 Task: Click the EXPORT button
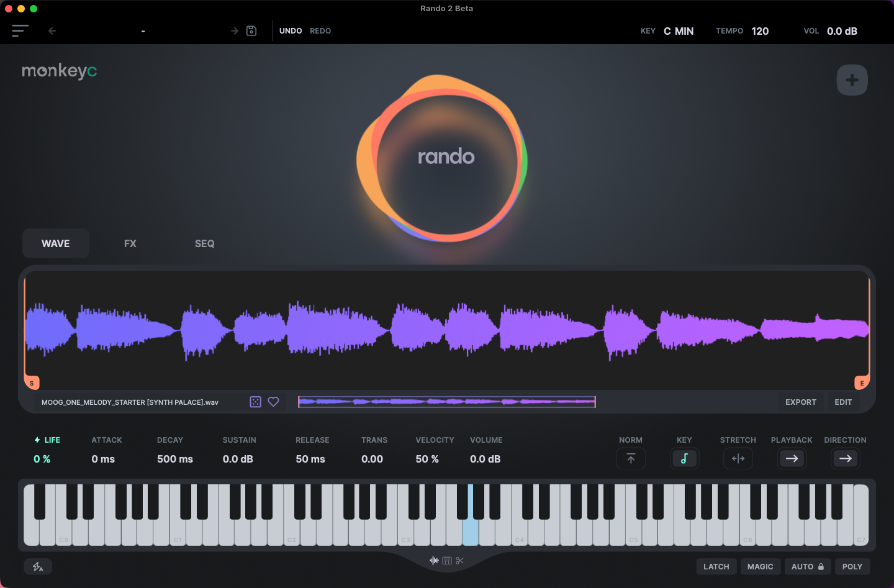coord(801,402)
